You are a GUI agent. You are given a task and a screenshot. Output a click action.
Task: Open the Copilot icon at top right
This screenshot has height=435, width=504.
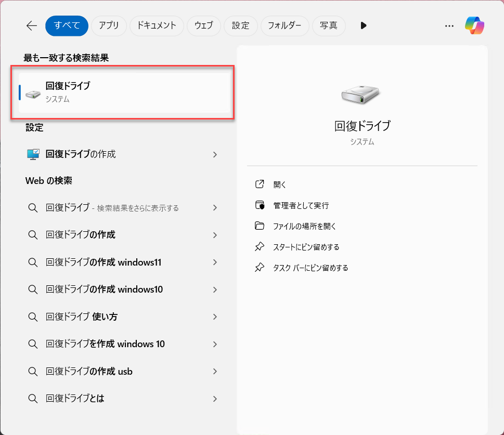tap(474, 25)
